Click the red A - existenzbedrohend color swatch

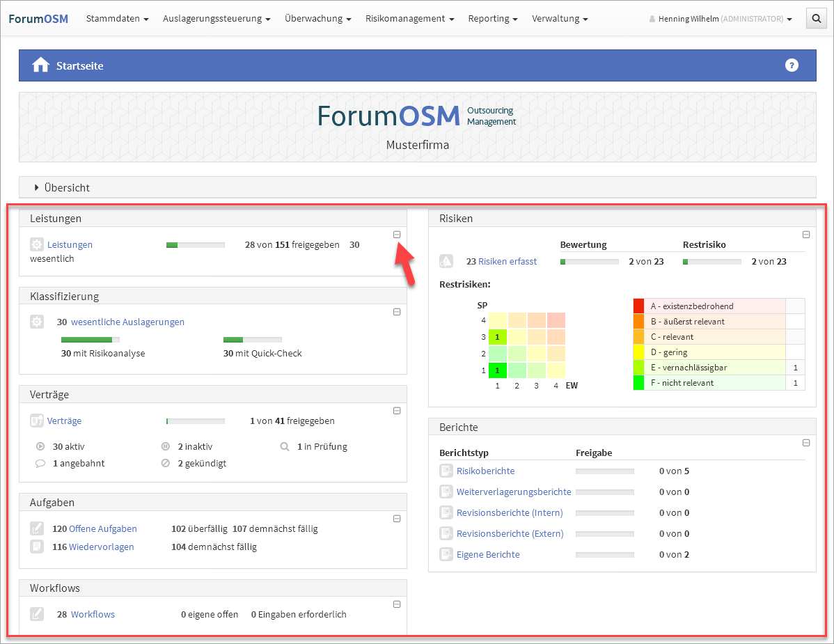(638, 306)
